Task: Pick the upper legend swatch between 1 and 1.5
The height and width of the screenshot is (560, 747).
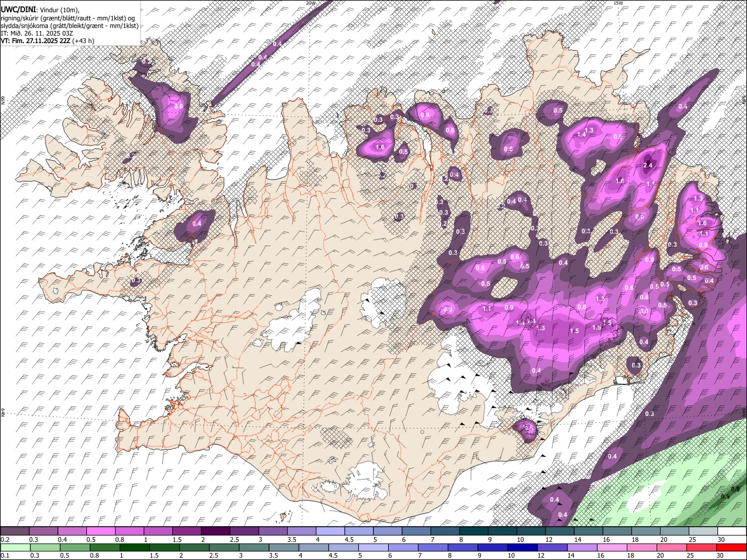Action: (158, 531)
